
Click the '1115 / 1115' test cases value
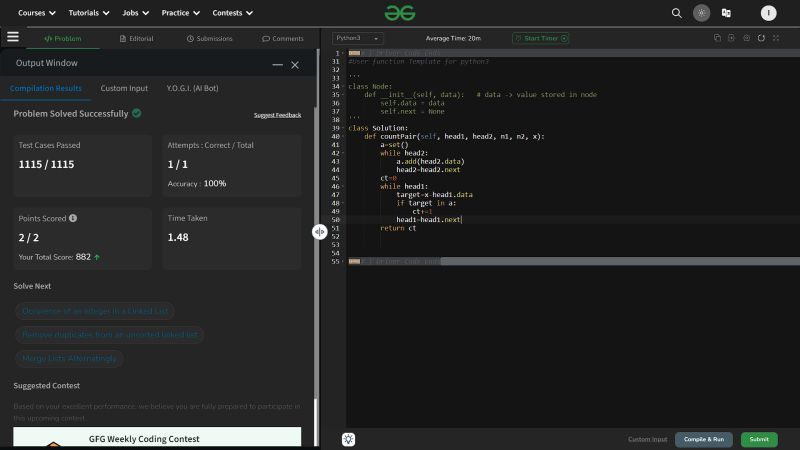click(46, 164)
